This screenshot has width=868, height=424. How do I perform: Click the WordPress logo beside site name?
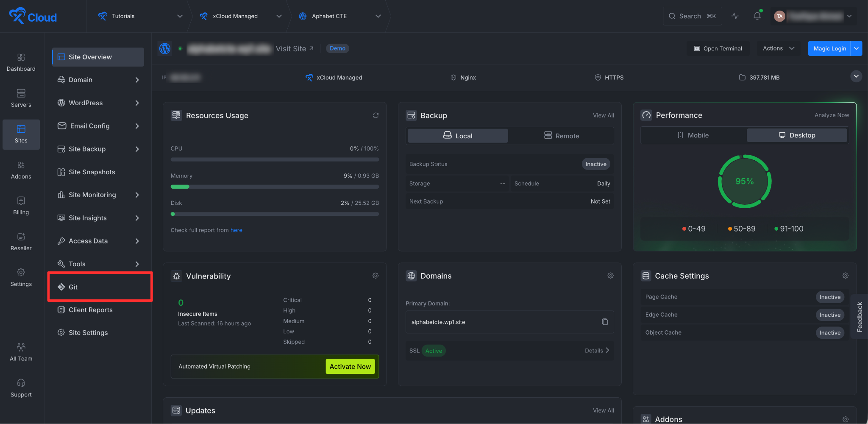[x=165, y=48]
